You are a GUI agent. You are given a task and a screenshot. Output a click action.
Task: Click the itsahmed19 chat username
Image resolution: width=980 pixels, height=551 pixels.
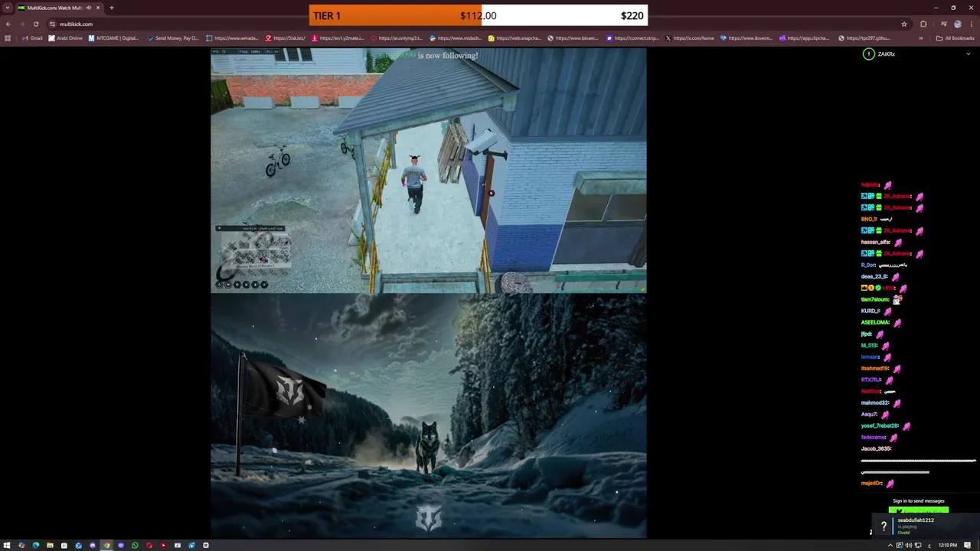[875, 369]
